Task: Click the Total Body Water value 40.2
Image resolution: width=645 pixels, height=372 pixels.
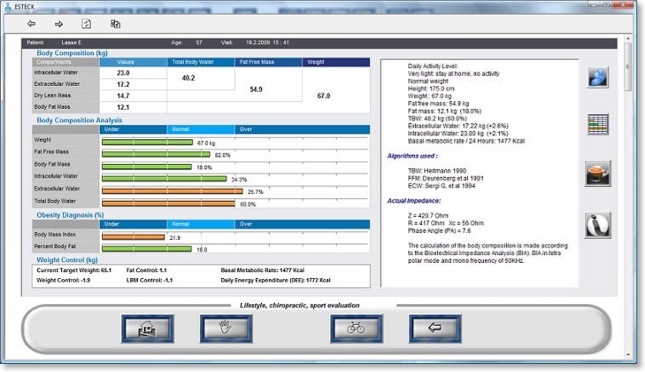Action: click(188, 78)
